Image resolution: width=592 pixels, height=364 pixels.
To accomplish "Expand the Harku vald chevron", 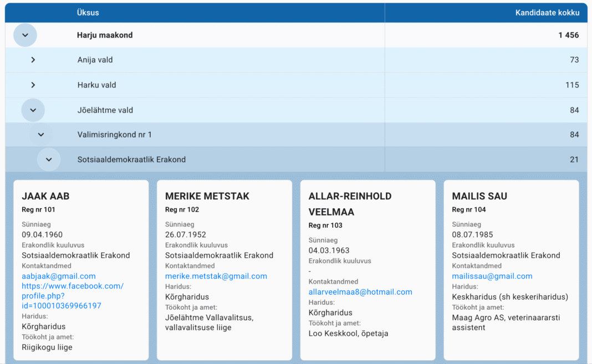I will [x=33, y=85].
